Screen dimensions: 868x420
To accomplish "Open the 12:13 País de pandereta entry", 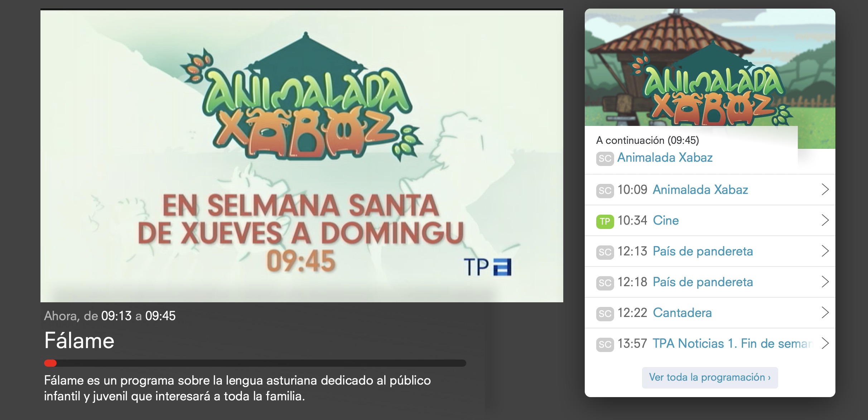I will pos(703,251).
